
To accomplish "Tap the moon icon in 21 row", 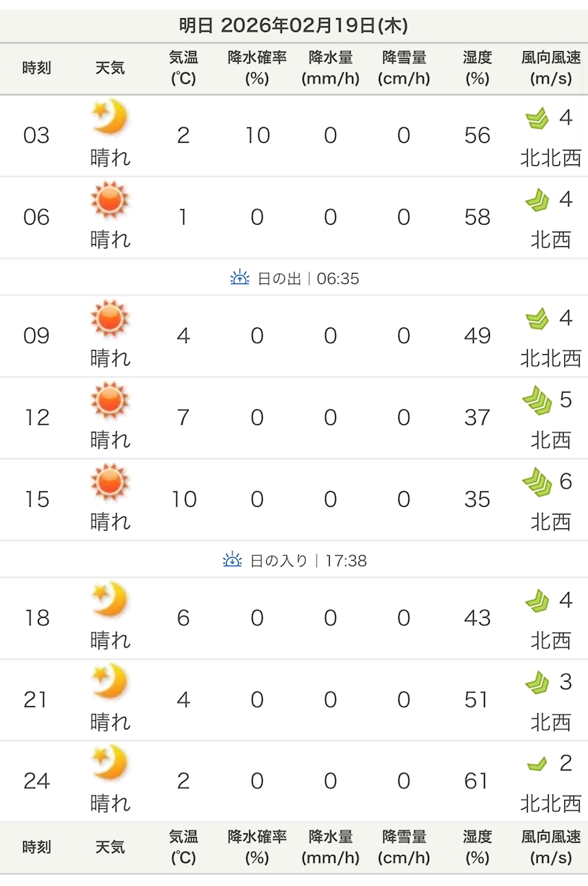I will tap(110, 681).
